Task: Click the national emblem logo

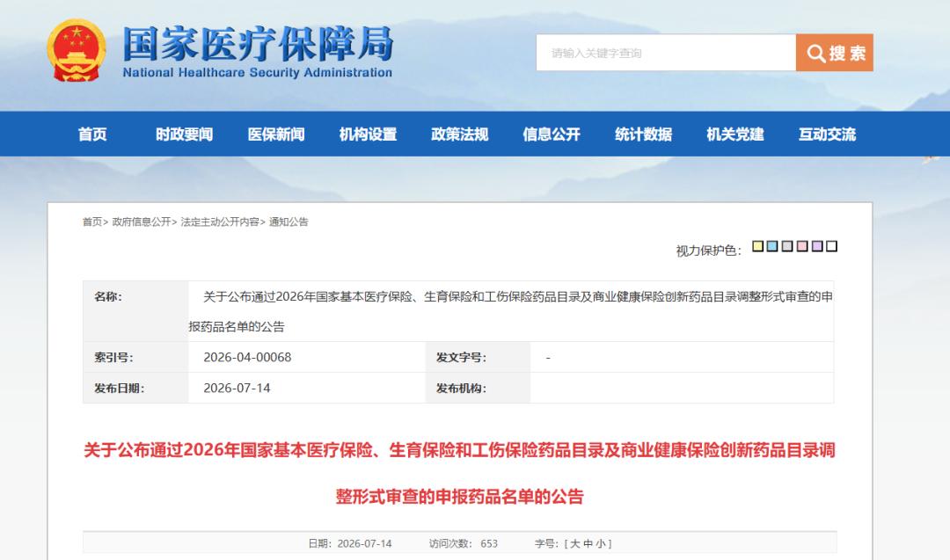Action: pyautogui.click(x=77, y=50)
